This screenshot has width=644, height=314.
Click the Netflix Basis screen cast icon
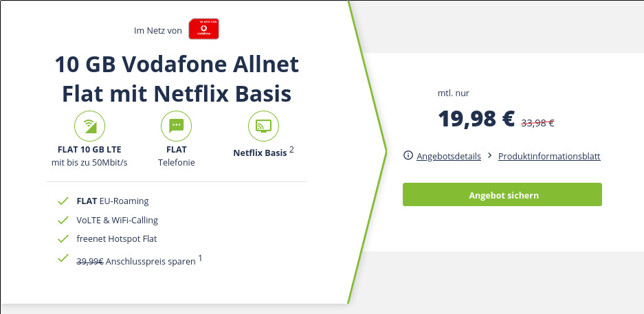[263, 126]
